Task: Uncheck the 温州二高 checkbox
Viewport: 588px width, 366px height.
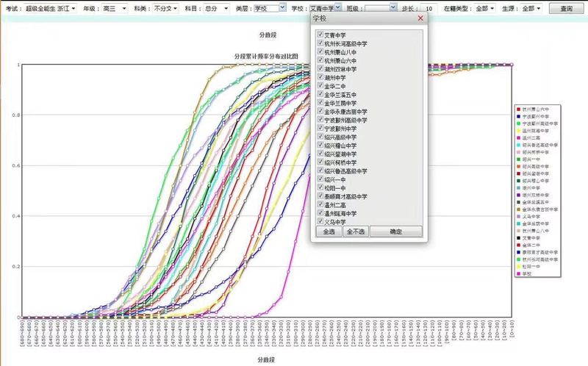Action: point(320,204)
